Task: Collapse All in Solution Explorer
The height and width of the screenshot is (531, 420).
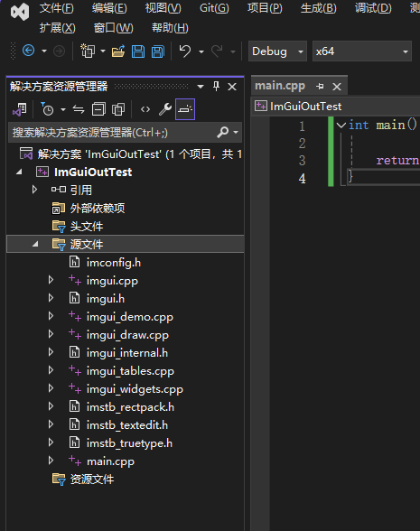Action: pyautogui.click(x=98, y=109)
